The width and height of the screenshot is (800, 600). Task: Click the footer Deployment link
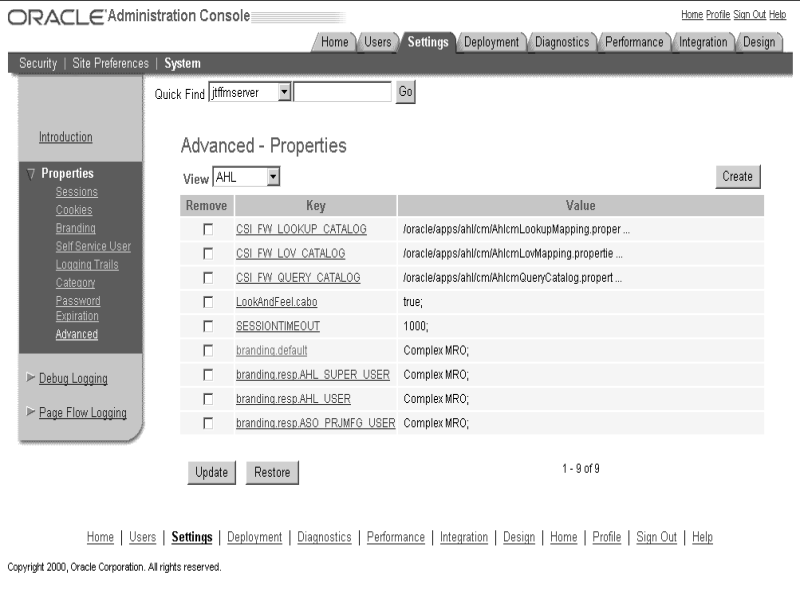pyautogui.click(x=255, y=537)
